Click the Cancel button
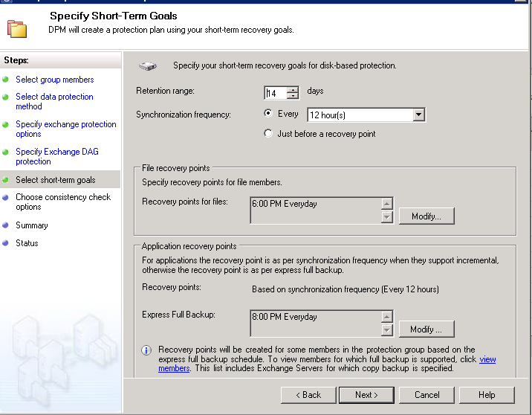Viewport: 532px width, 415px height. 426,395
